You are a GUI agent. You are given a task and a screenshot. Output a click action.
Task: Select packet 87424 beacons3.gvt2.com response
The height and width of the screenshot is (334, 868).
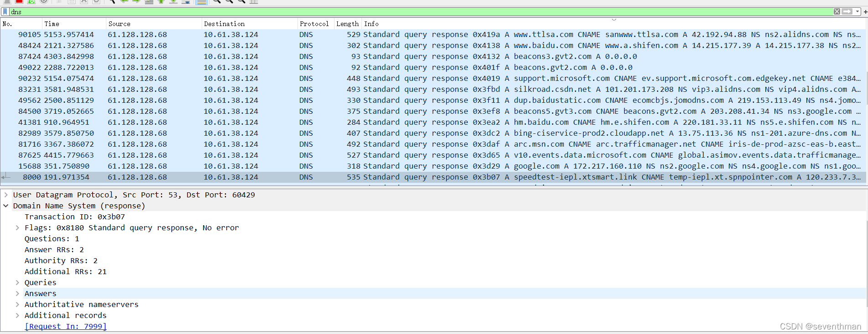[433, 57]
